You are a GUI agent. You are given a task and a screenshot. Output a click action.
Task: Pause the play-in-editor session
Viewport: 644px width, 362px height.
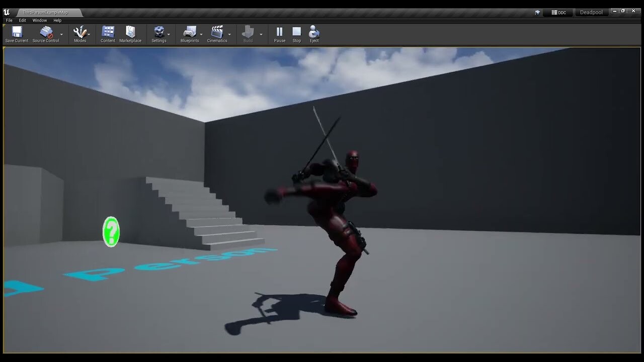point(279,33)
